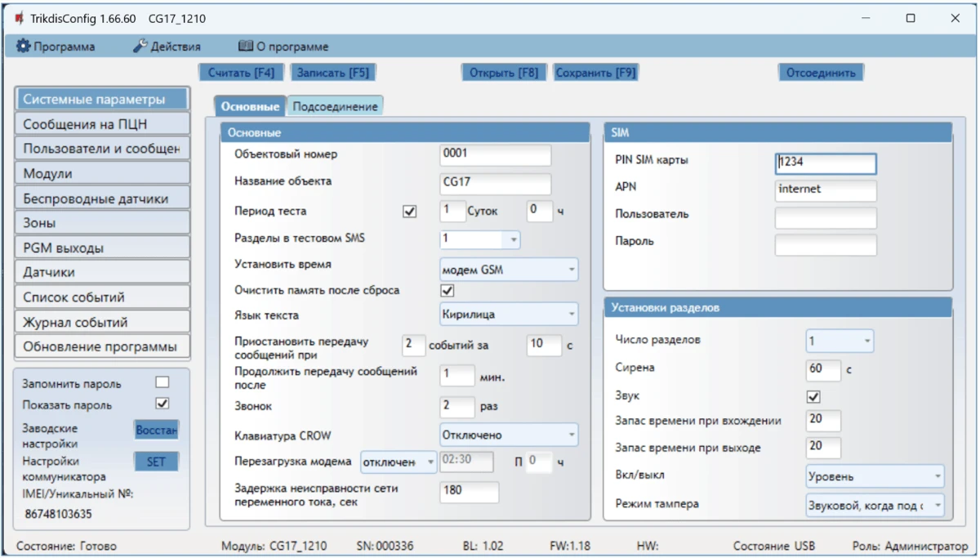Uncheck the Показать пароль checkbox
The image size is (980, 558).
tap(163, 404)
